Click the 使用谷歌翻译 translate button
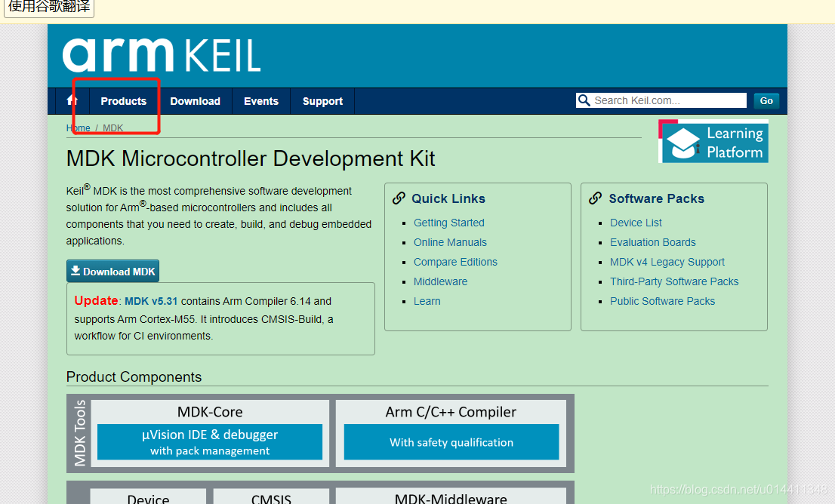 (x=49, y=8)
